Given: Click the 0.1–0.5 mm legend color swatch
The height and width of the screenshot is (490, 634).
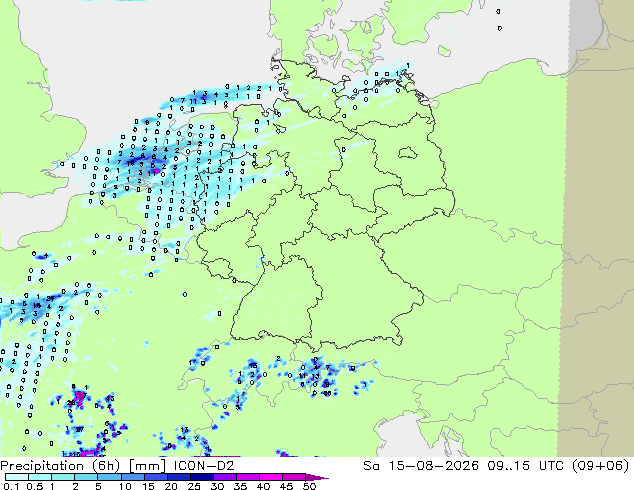Looking at the screenshot, I should [x=17, y=477].
